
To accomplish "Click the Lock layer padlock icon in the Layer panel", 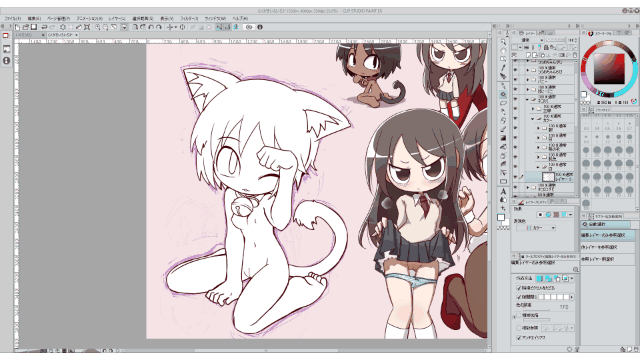I will pos(546,48).
